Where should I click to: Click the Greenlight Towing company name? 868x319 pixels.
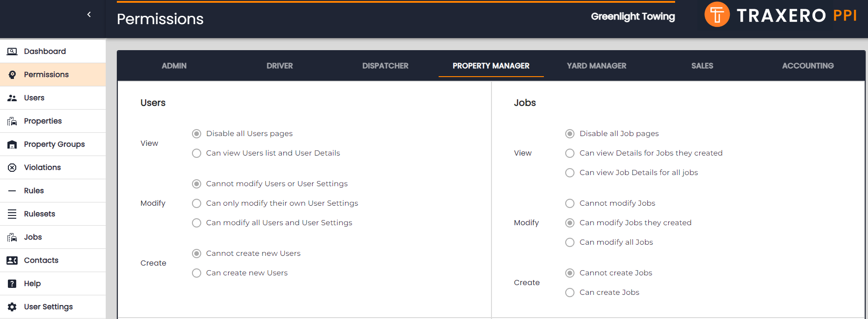633,16
